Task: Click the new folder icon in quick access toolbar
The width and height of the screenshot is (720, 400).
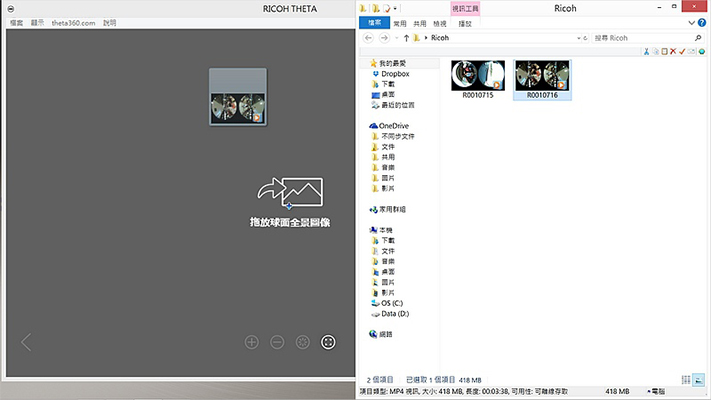Action: point(376,8)
